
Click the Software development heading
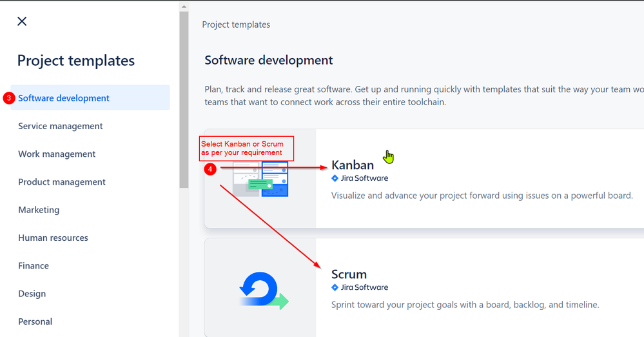pos(269,61)
